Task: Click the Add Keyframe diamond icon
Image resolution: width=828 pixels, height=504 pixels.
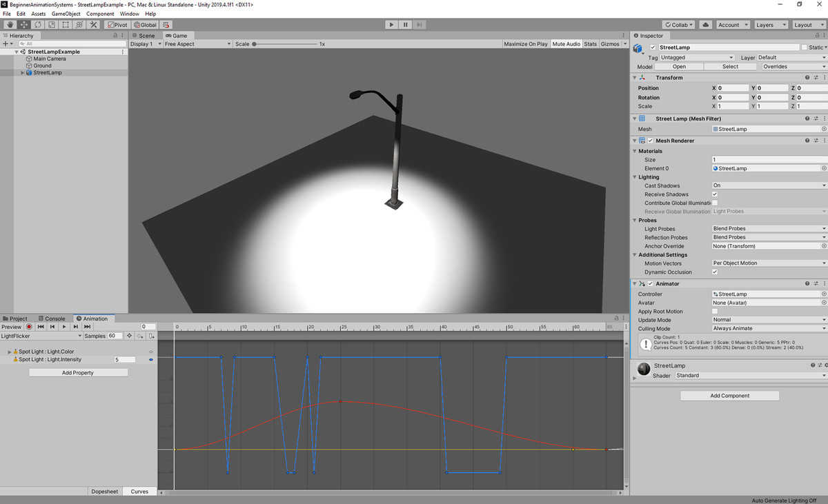Action: [129, 336]
